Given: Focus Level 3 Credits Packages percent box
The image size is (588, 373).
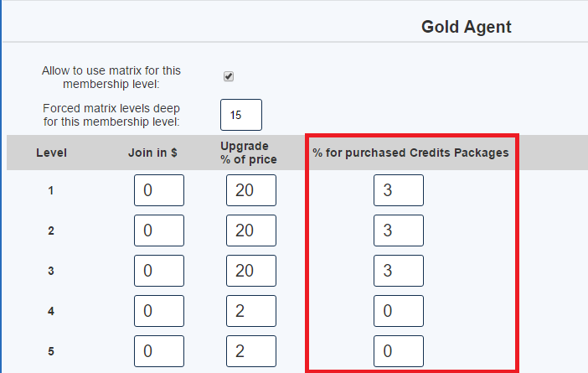Looking at the screenshot, I should (399, 271).
